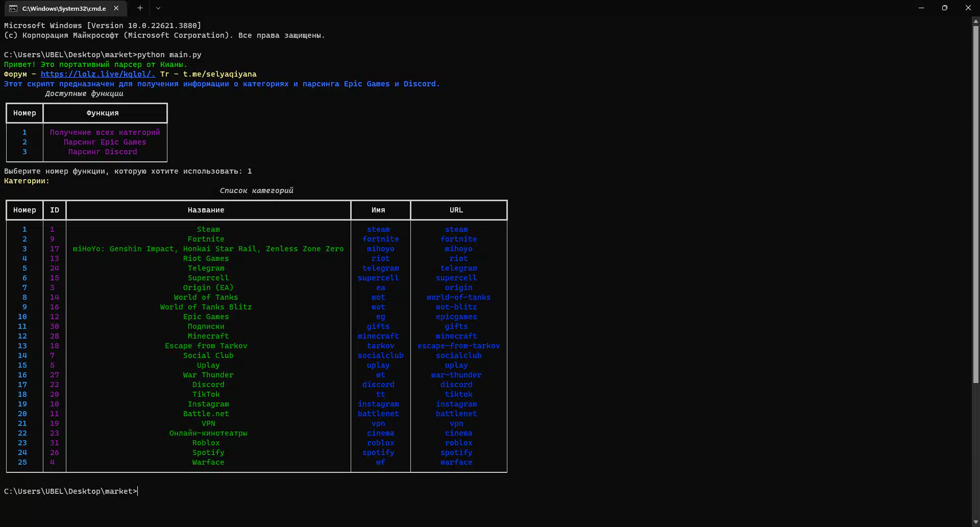This screenshot has width=980, height=527.
Task: Click the t.me/selyaqiyana text
Action: (220, 74)
